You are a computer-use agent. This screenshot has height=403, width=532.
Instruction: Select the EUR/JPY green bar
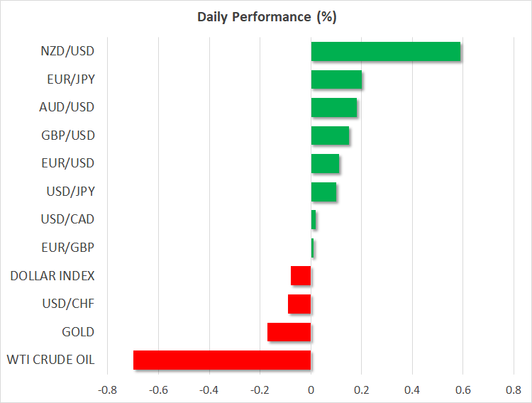[336, 79]
